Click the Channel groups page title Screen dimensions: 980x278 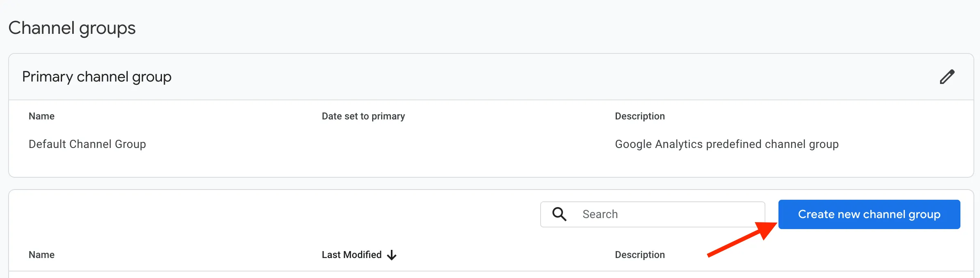click(x=72, y=29)
